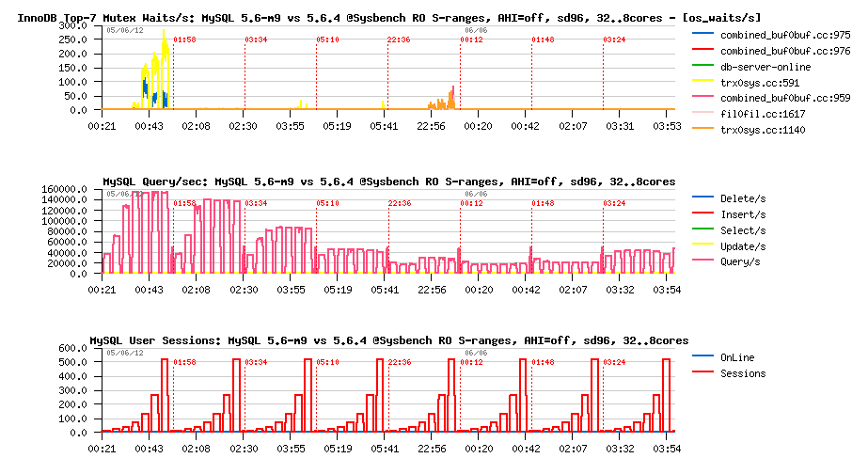868x474 pixels.
Task: Click the 03:24 marker in User Sessions chart
Action: pyautogui.click(x=614, y=363)
